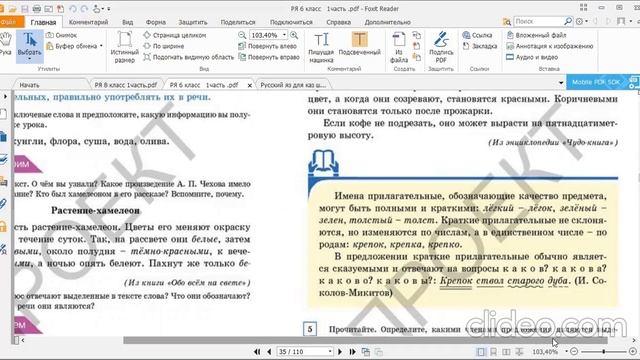Open the Поделиться ribbon tab
The height and width of the screenshot is (360, 640).
[x=238, y=22]
